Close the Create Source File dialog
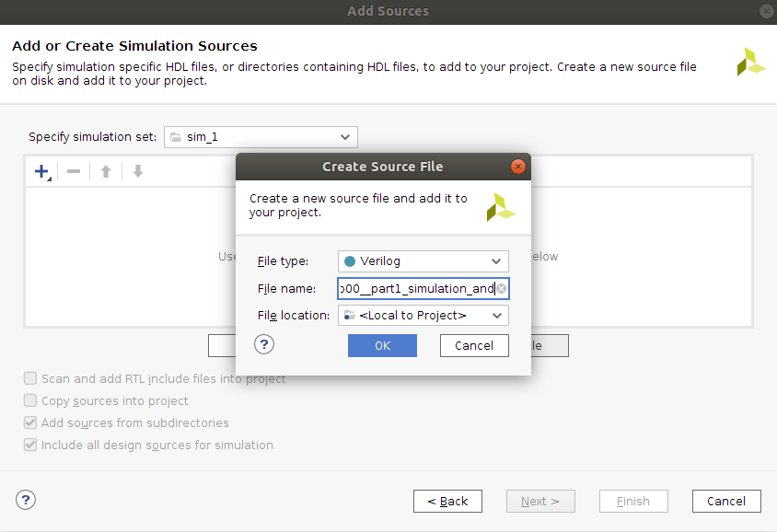The image size is (777, 532). (517, 167)
